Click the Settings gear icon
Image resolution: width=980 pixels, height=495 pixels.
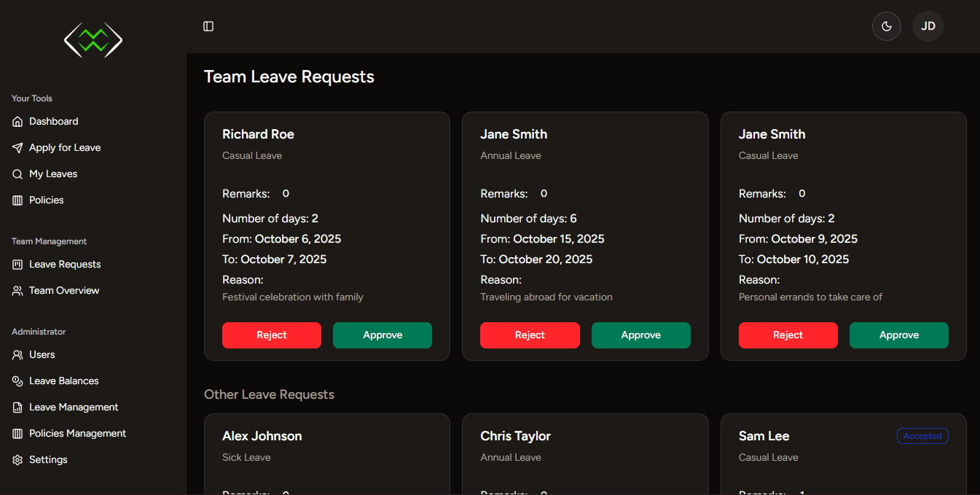tap(17, 460)
